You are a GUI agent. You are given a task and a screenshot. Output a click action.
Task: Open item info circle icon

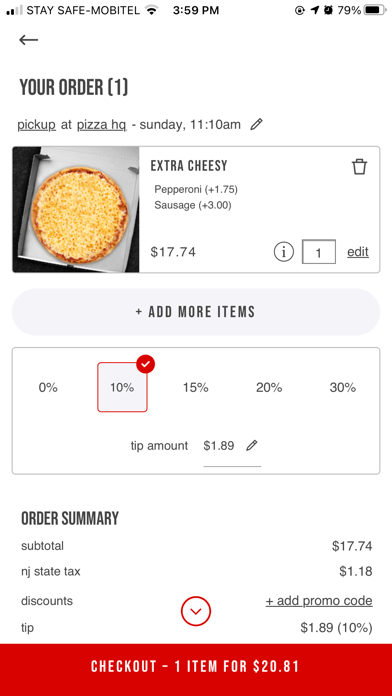(283, 252)
